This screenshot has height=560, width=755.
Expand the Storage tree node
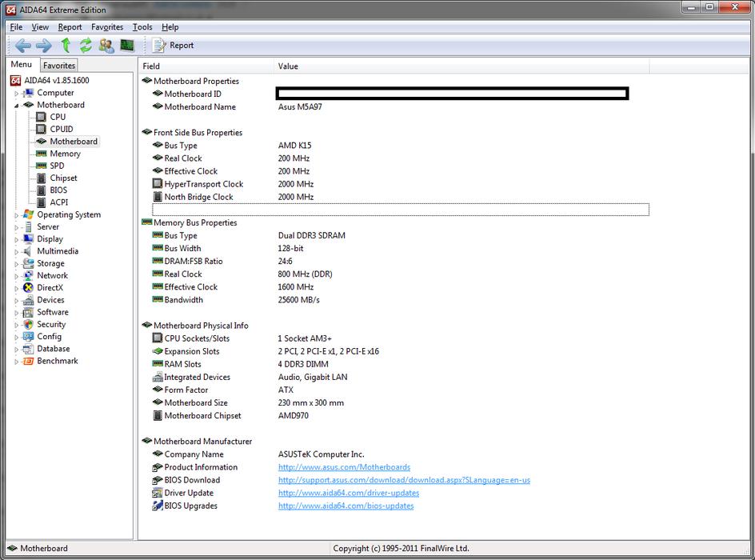pos(15,264)
